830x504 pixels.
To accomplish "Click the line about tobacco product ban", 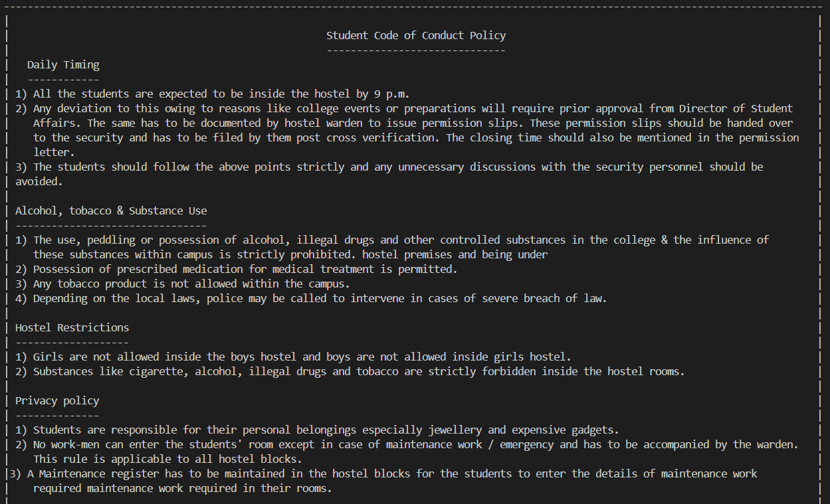I will [191, 284].
